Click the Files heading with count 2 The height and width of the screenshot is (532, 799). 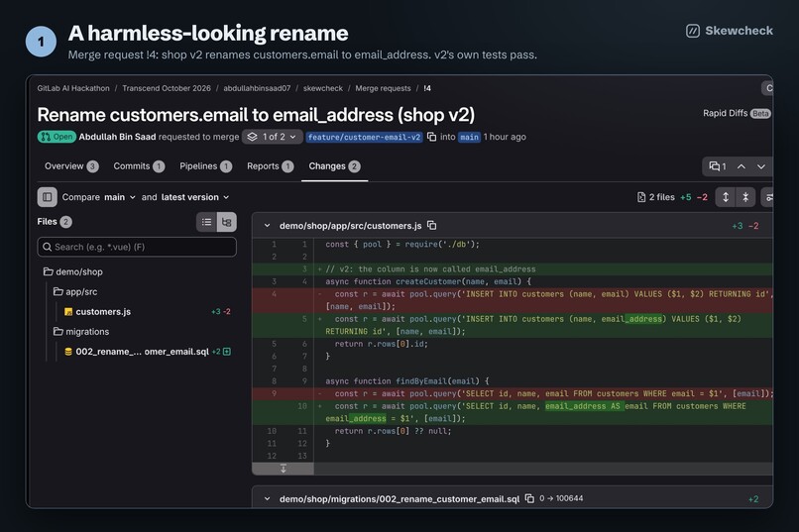[x=54, y=222]
